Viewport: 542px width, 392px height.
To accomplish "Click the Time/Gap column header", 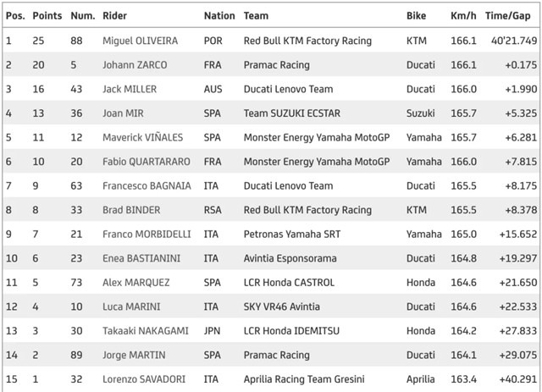I will tap(507, 16).
